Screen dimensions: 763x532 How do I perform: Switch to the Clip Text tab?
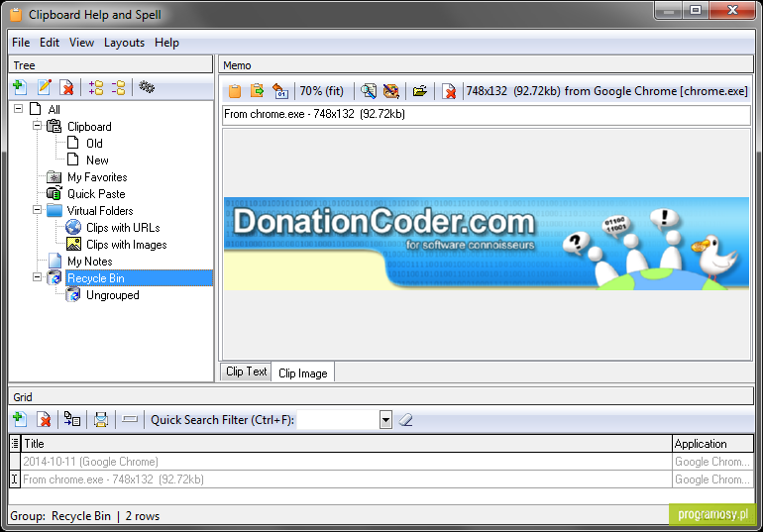246,372
